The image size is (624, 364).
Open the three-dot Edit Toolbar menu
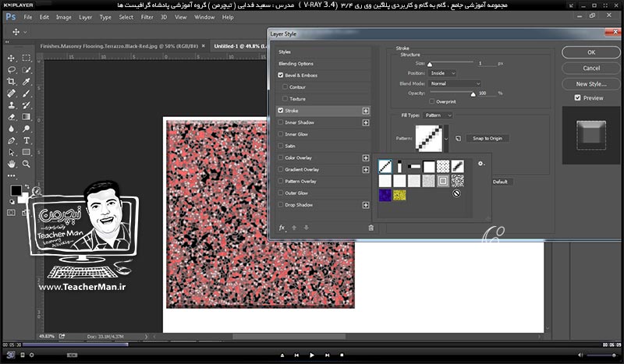click(11, 175)
